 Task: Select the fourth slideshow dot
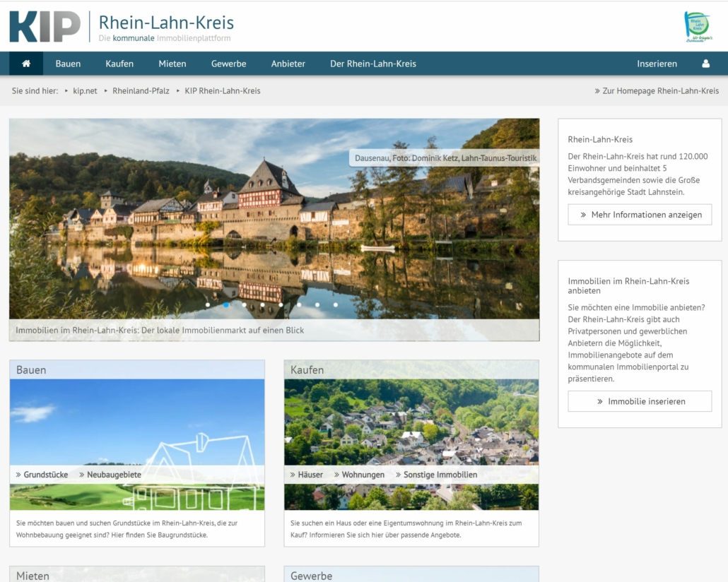point(262,305)
